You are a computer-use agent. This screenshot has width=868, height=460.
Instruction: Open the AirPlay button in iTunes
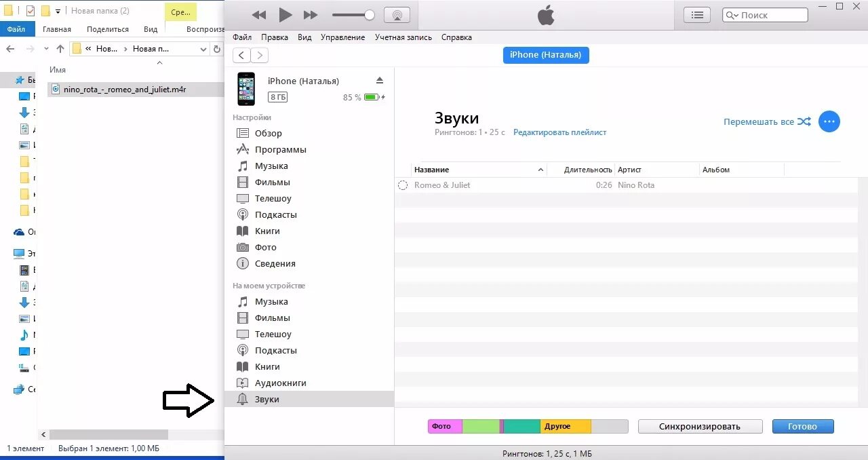coord(397,15)
